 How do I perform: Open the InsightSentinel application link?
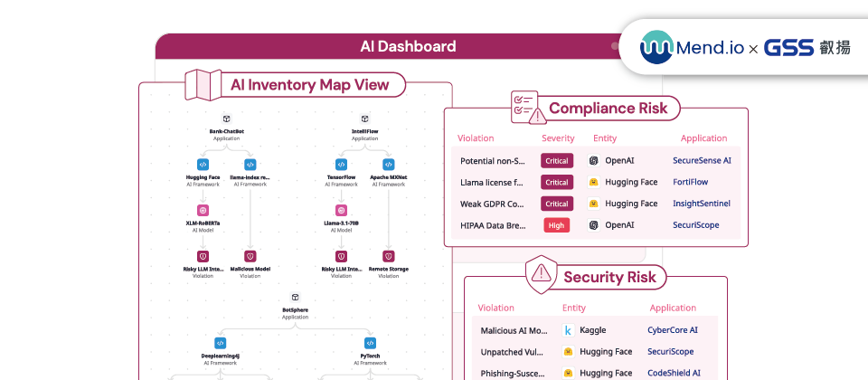[702, 204]
